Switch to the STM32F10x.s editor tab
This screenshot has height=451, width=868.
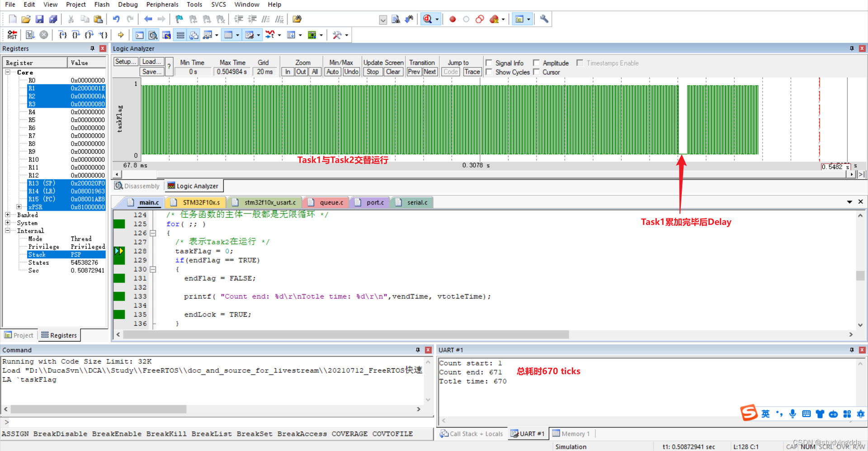tap(196, 202)
